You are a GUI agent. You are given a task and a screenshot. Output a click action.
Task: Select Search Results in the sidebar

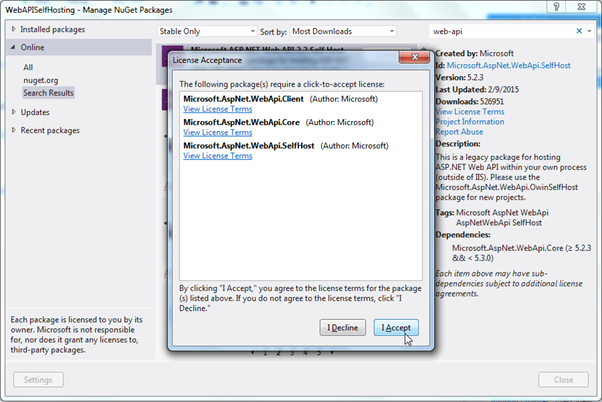tap(48, 93)
